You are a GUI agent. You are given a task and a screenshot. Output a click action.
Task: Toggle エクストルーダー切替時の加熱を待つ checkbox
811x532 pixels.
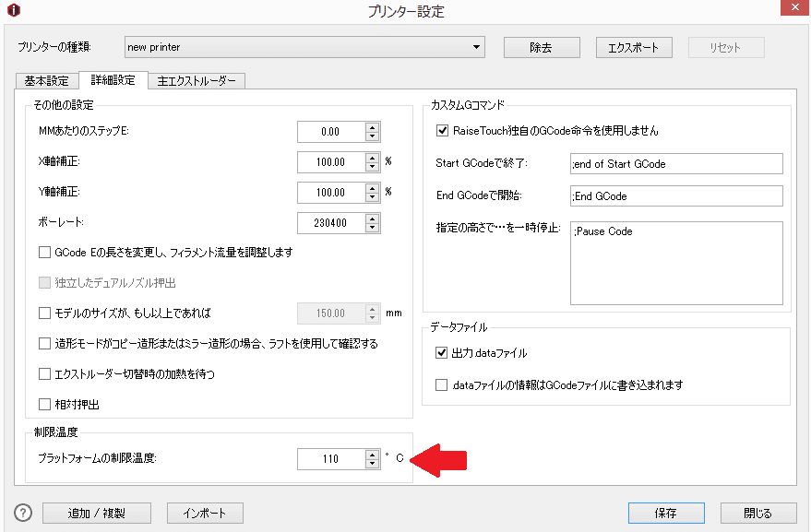45,374
